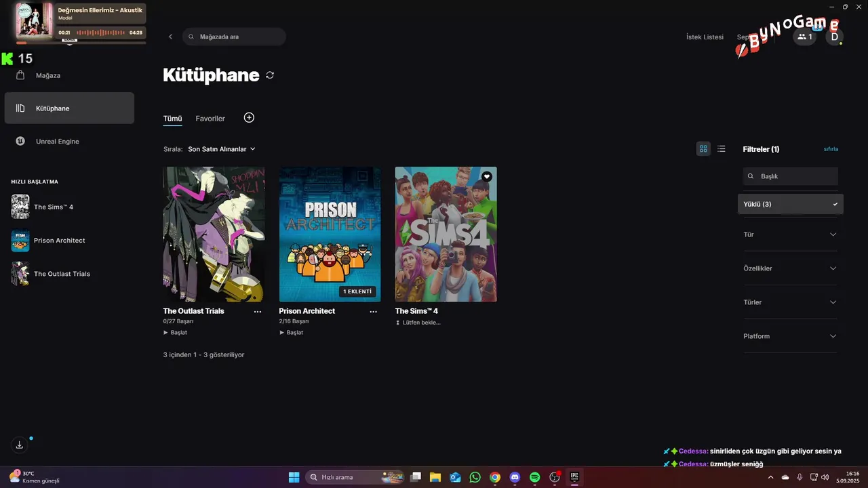
Task: Click the Prison Architect title text
Action: [x=307, y=311]
